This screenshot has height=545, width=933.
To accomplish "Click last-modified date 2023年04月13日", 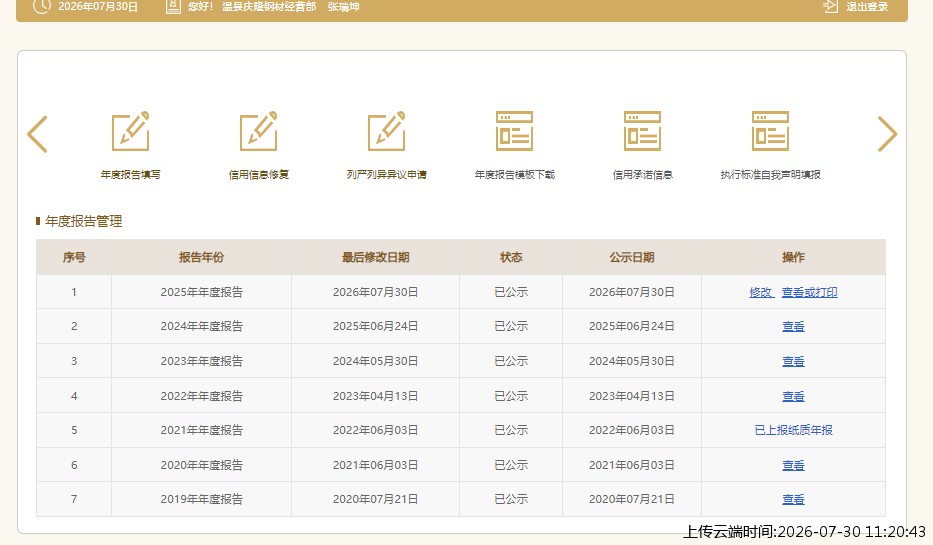I will coord(375,396).
